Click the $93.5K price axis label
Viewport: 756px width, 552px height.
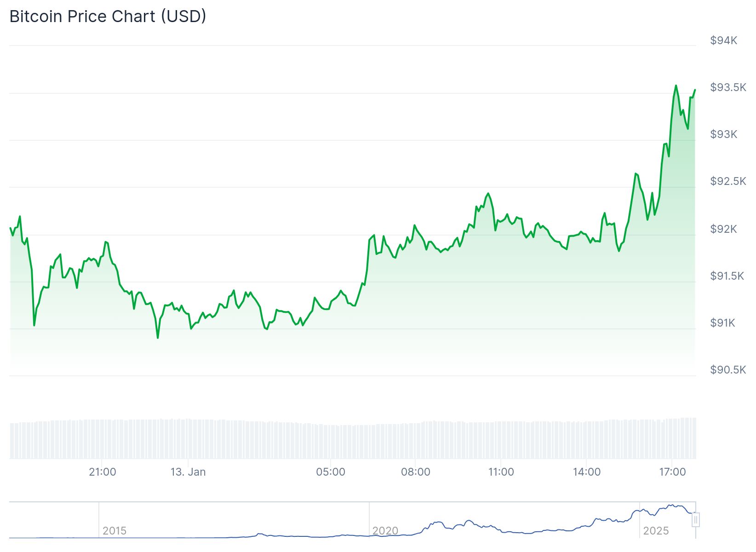point(728,87)
